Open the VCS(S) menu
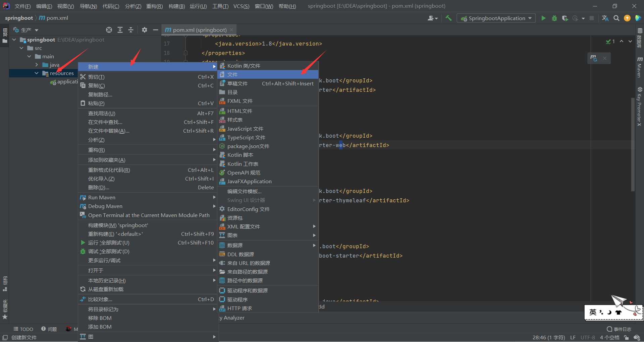Viewport: 644px width, 342px height. [241, 6]
